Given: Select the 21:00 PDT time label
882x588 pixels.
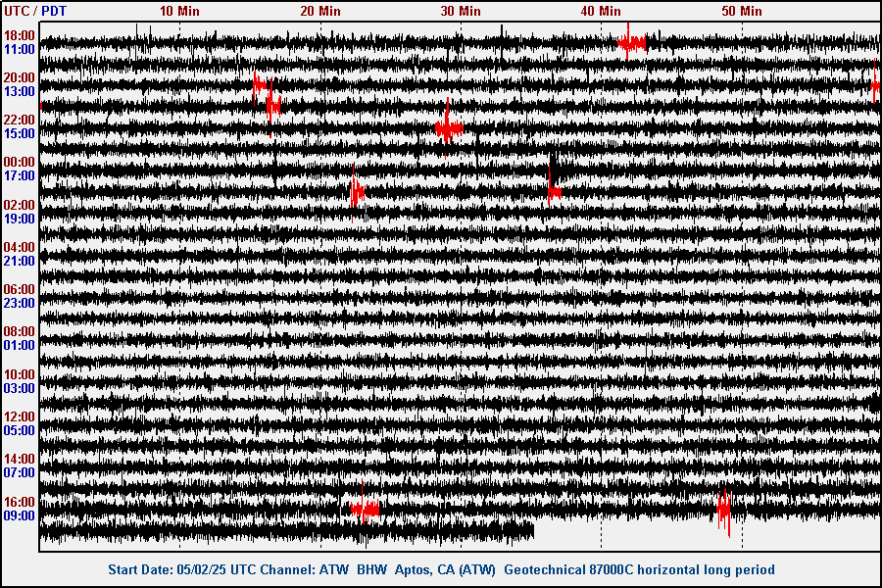Looking at the screenshot, I should (x=20, y=261).
